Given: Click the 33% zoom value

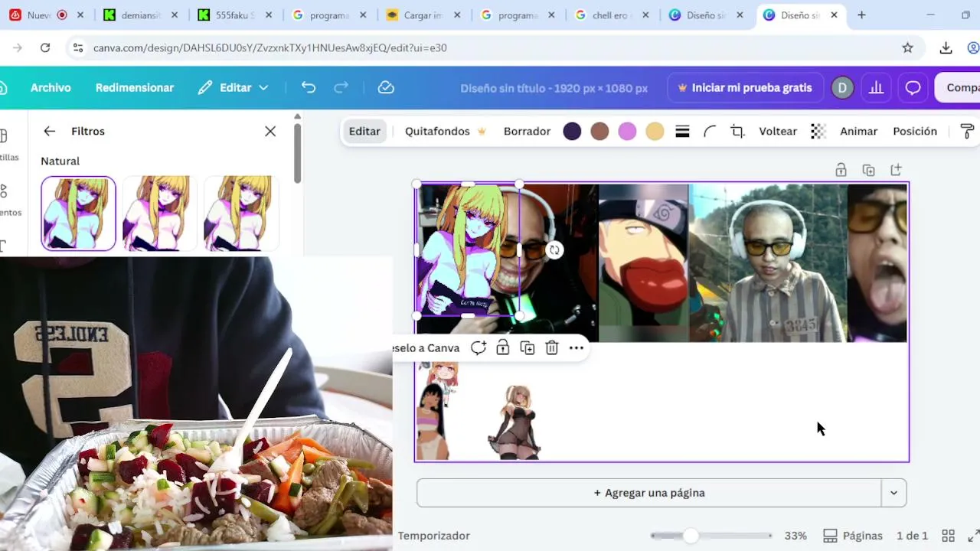Looking at the screenshot, I should (795, 536).
